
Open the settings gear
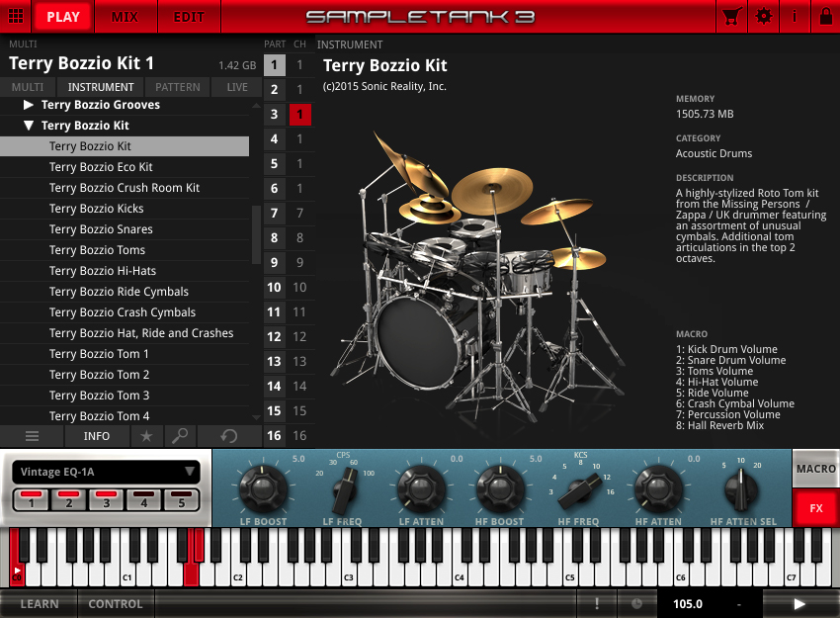763,16
